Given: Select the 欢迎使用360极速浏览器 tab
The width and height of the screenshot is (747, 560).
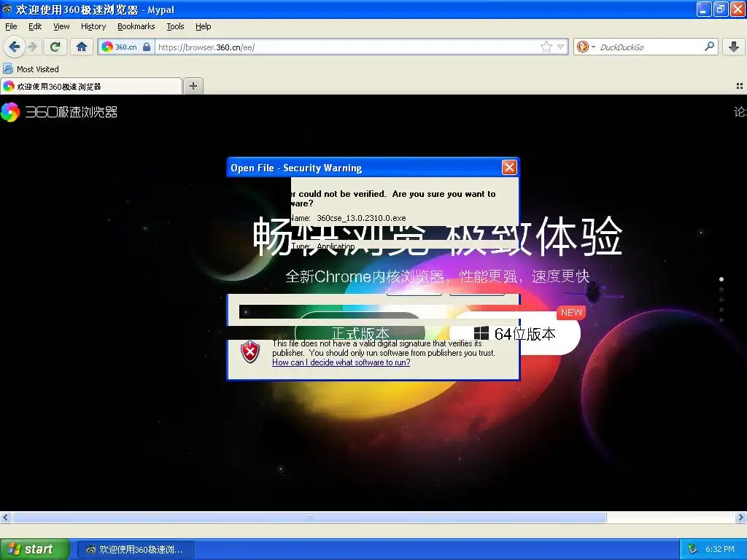Looking at the screenshot, I should pos(91,86).
